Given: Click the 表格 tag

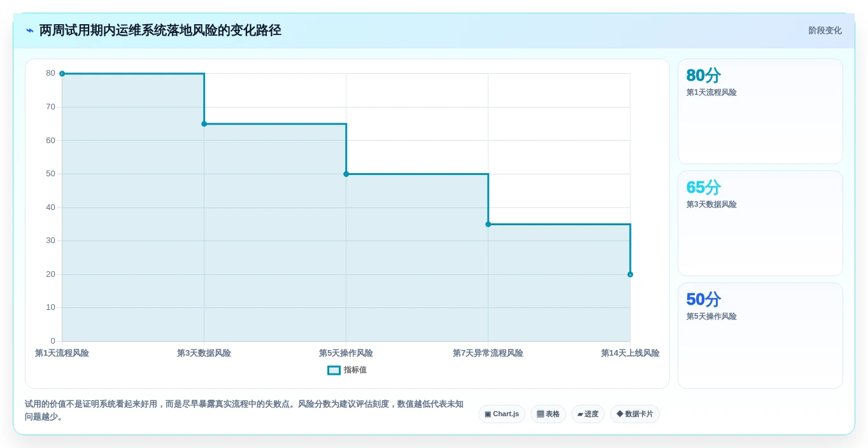Looking at the screenshot, I should point(548,414).
